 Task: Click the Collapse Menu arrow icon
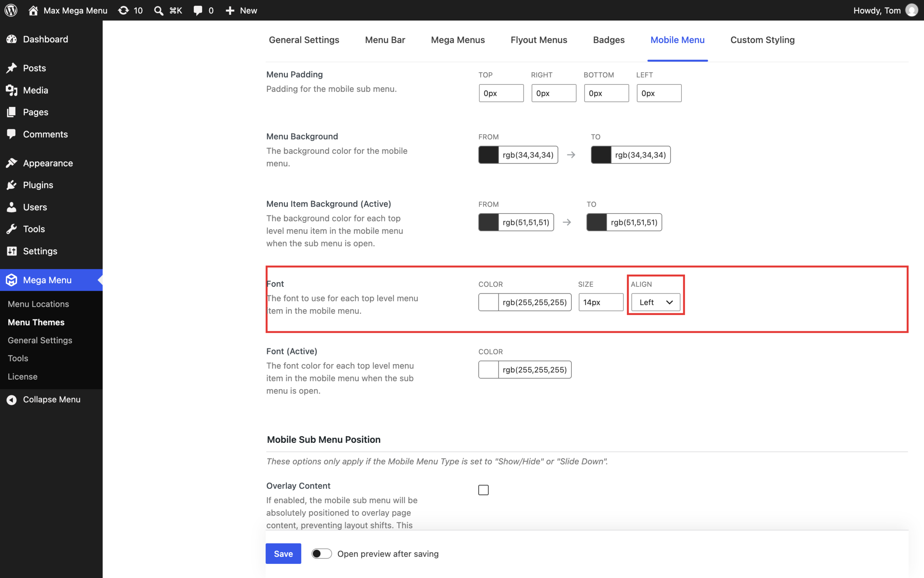[x=12, y=400]
